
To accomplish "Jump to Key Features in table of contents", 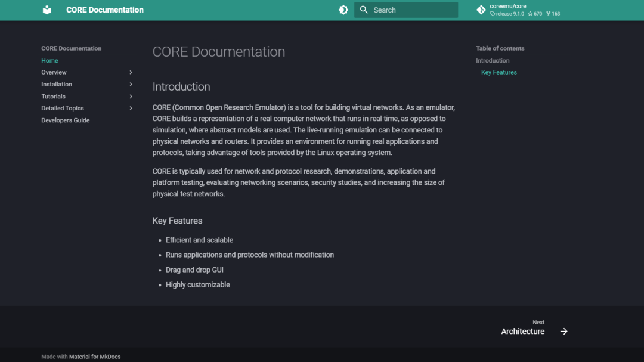I will coord(499,72).
